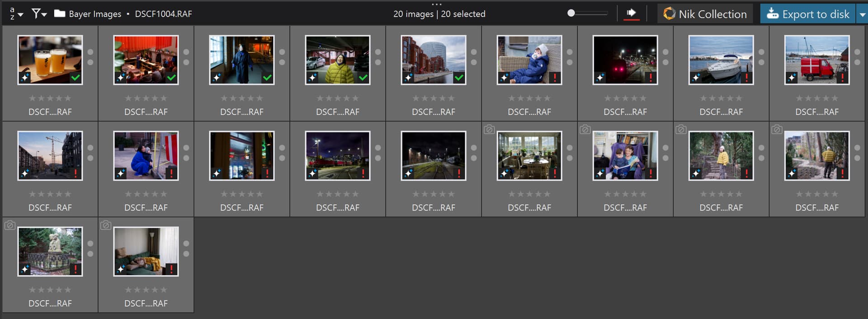
Task: Click the Bayer Images breadcrumb label
Action: (95, 14)
